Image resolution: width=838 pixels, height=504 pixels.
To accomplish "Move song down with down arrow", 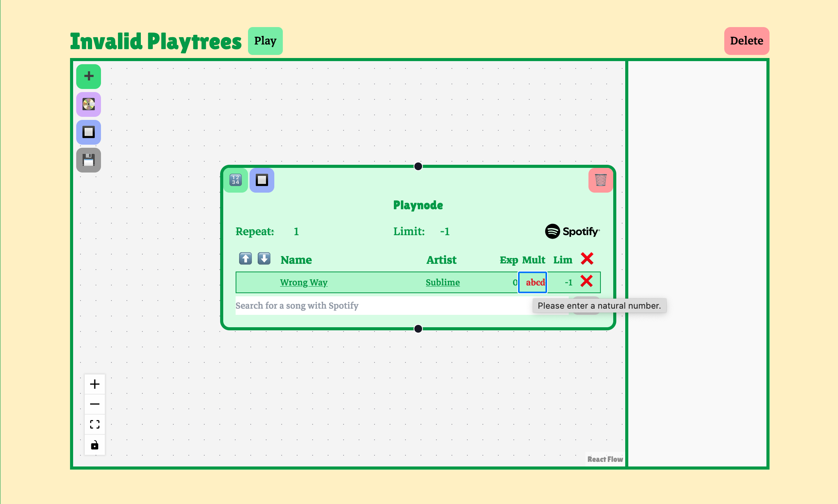I will coord(264,258).
